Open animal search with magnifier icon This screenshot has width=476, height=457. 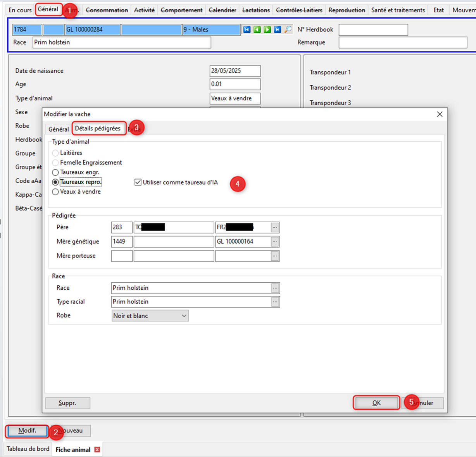tap(288, 30)
